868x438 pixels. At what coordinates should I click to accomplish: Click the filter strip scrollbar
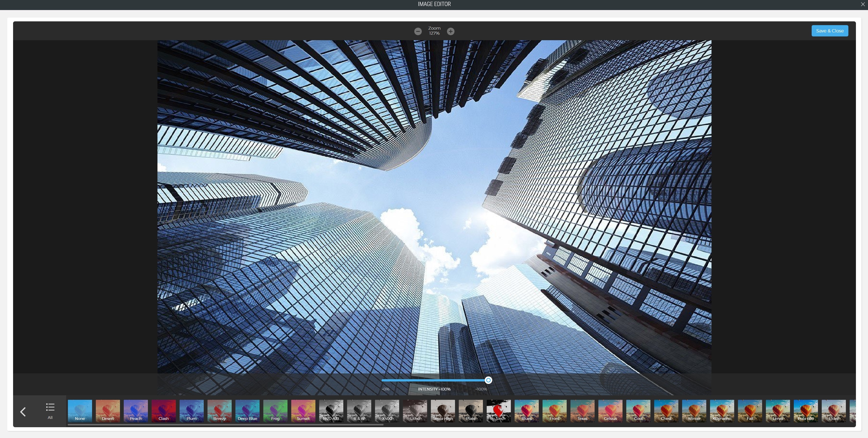[x=226, y=424]
